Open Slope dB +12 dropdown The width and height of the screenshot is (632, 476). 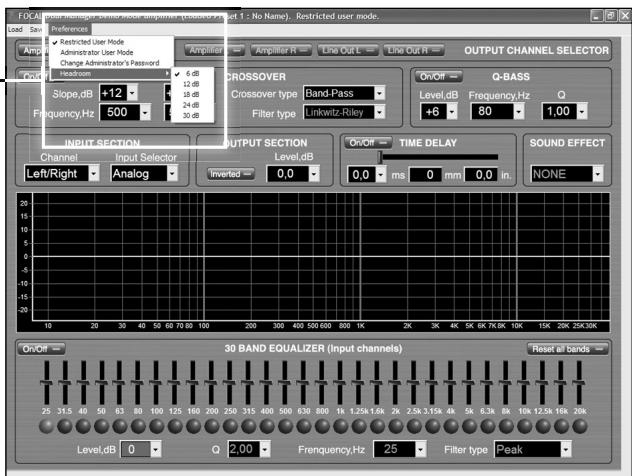(x=132, y=93)
